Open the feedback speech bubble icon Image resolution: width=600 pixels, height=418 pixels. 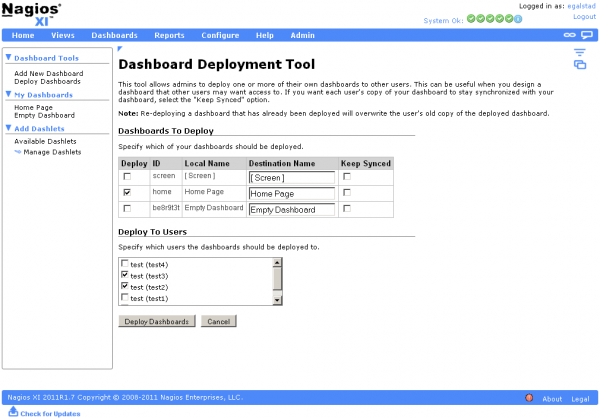(588, 35)
